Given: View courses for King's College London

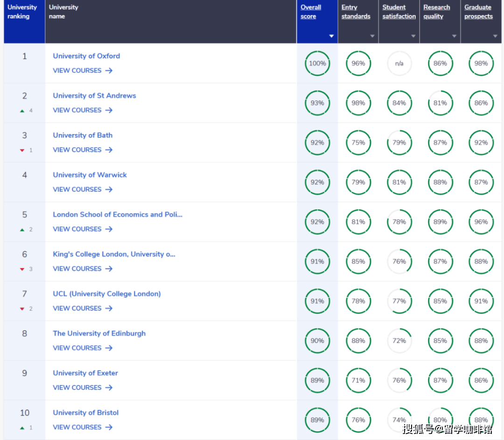Looking at the screenshot, I should [x=83, y=269].
